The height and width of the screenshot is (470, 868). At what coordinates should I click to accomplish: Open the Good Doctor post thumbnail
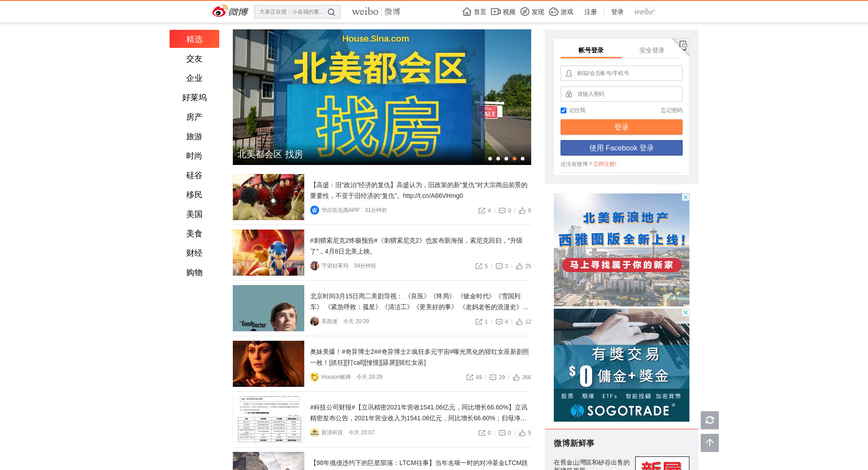[269, 308]
